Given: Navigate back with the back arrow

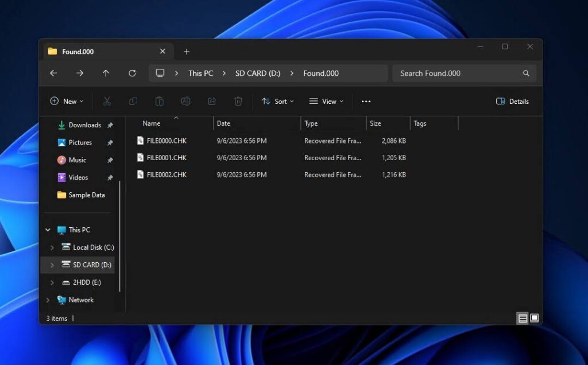Looking at the screenshot, I should [53, 73].
